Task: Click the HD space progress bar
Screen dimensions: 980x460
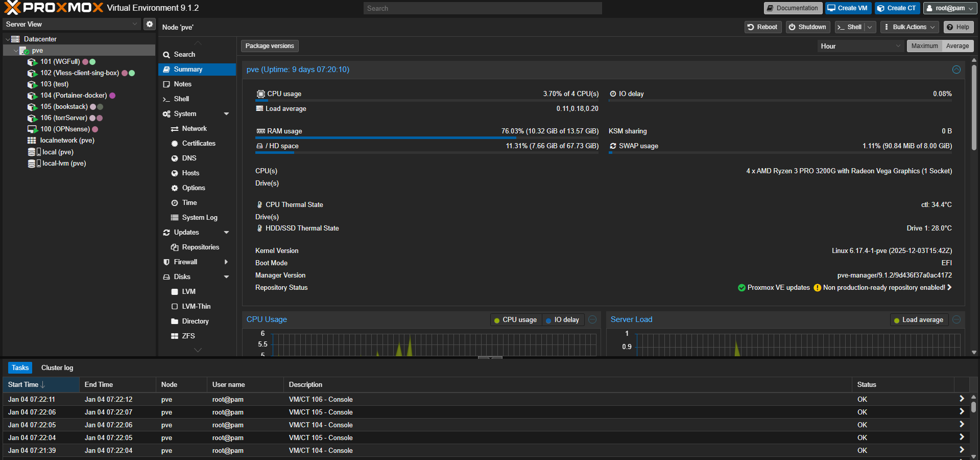Action: (x=427, y=153)
